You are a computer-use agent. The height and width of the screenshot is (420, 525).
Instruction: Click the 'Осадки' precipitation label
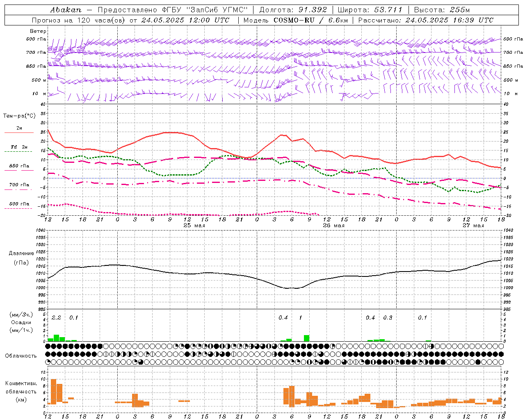(x=21, y=322)
